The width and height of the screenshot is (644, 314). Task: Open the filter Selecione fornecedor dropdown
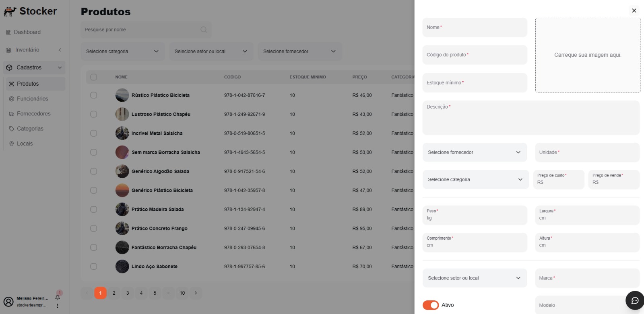coord(300,51)
